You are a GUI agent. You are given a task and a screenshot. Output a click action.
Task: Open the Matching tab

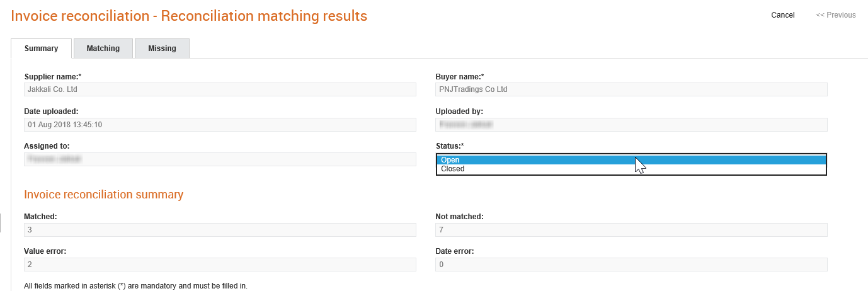pos(103,48)
